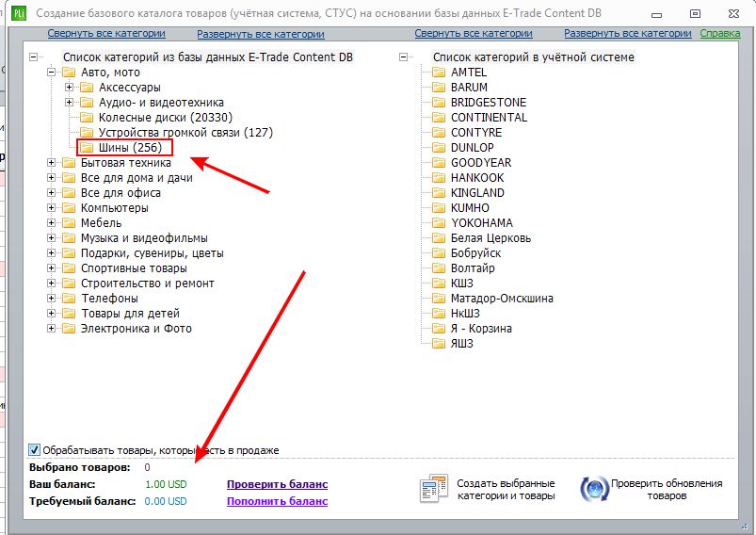Expand the Строительство и ремонт category
Viewport: 756px width, 535px height.
pos(51,284)
